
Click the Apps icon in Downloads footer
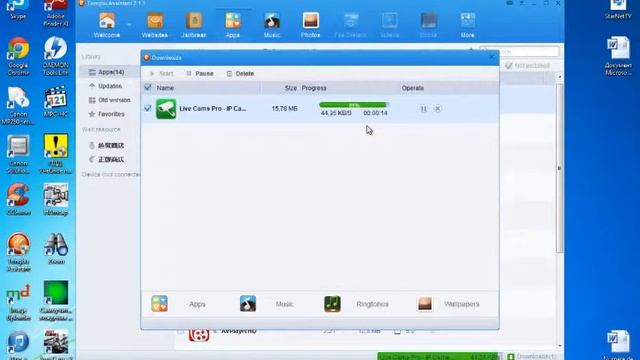point(159,304)
